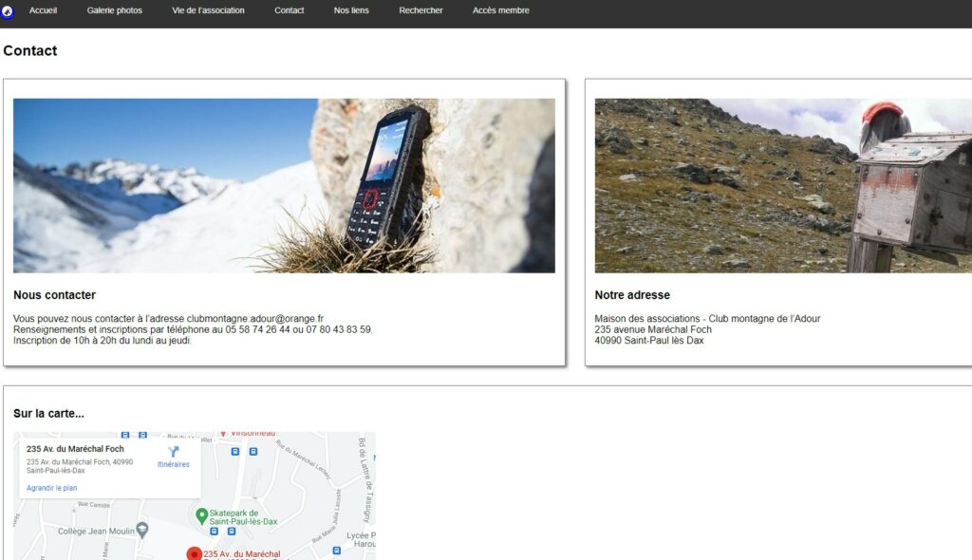This screenshot has height=560, width=972.
Task: Go to Accès membre
Action: 501,10
